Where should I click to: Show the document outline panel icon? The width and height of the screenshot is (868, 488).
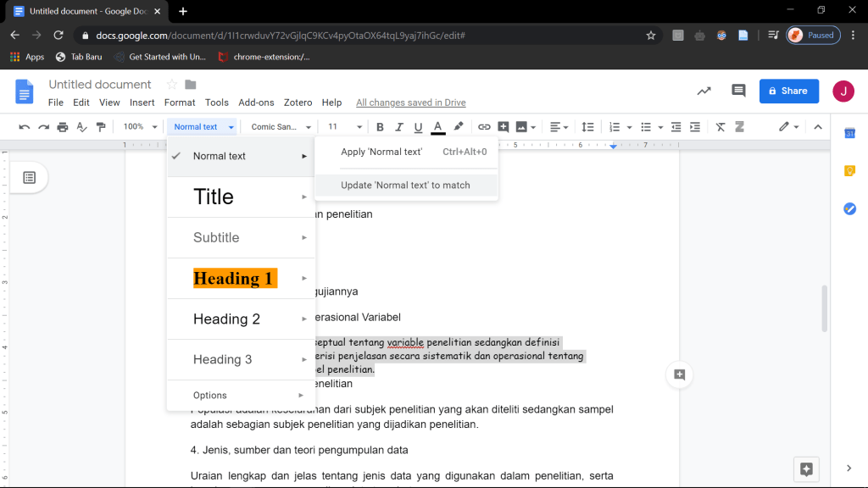tap(30, 177)
